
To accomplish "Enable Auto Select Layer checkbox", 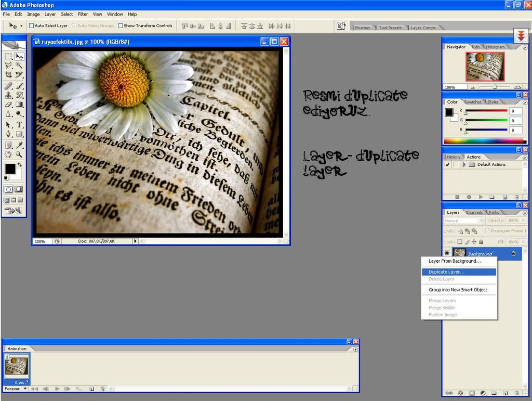I will coord(32,26).
